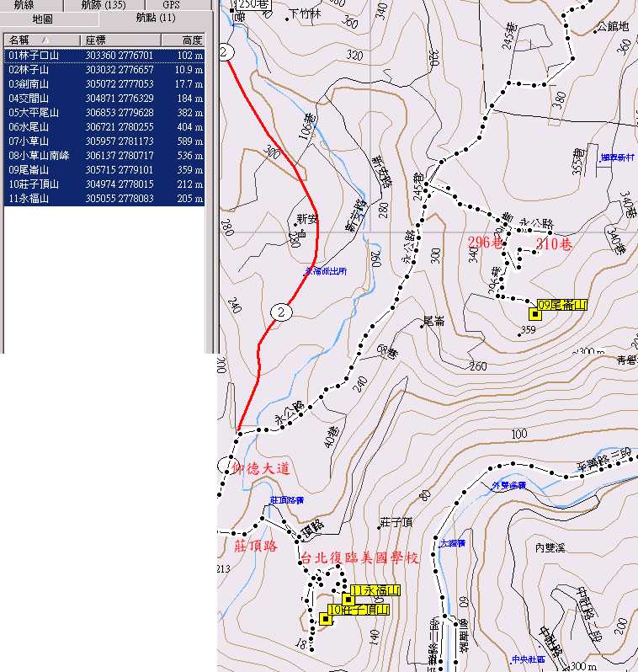Click coordinate 305957 2781173 in list

click(x=120, y=141)
